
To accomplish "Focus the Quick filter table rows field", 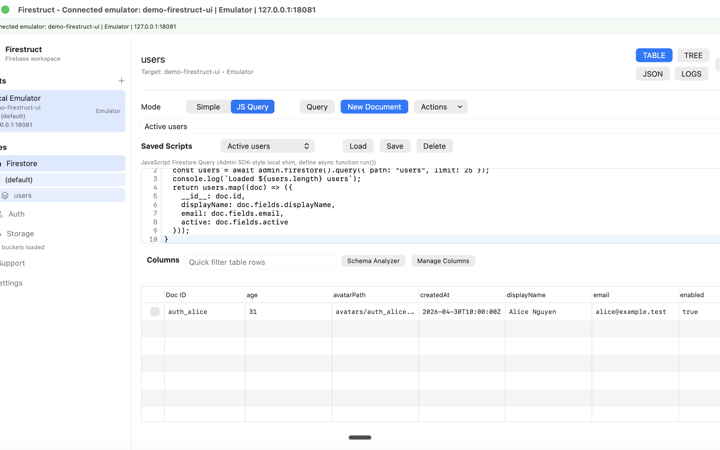I will coord(260,262).
